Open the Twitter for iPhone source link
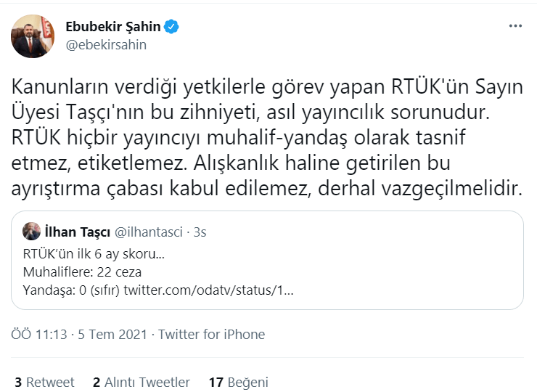Viewport: 537px width, 392px height. click(212, 335)
